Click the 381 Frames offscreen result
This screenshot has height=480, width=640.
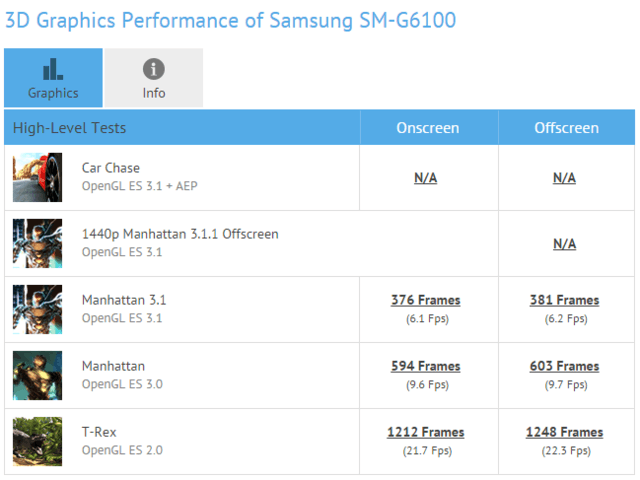(564, 300)
